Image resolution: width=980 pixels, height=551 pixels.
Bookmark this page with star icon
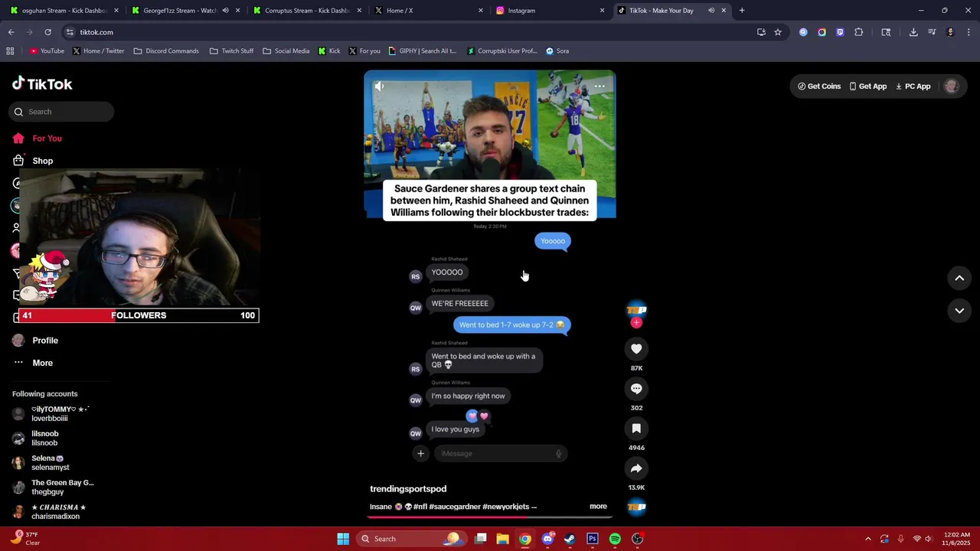click(778, 32)
